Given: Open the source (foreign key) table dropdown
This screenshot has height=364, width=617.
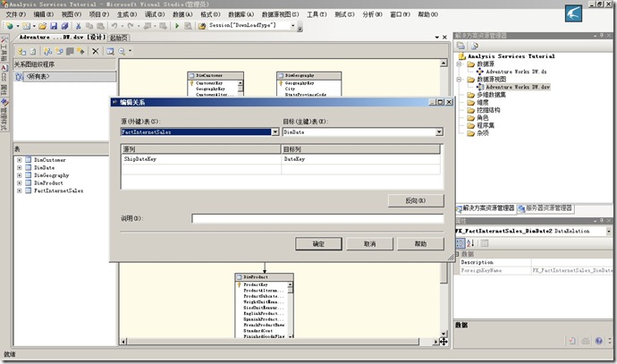Looking at the screenshot, I should point(275,132).
